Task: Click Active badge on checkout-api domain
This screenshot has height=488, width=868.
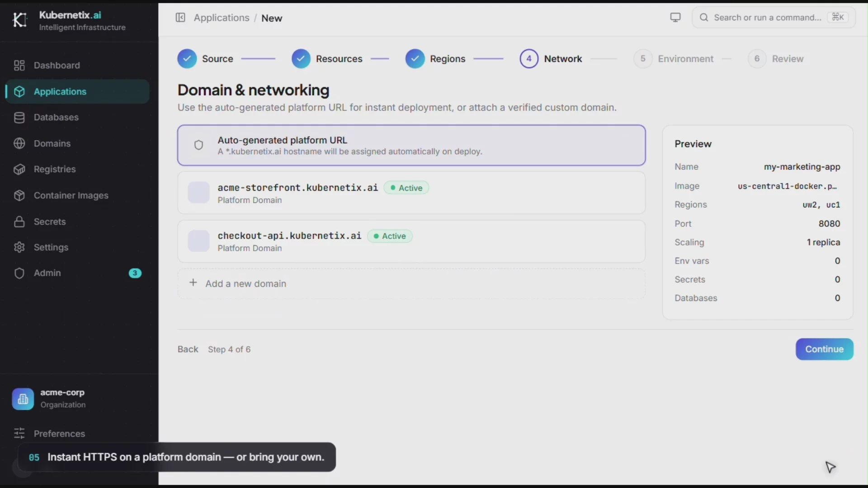Action: click(390, 236)
